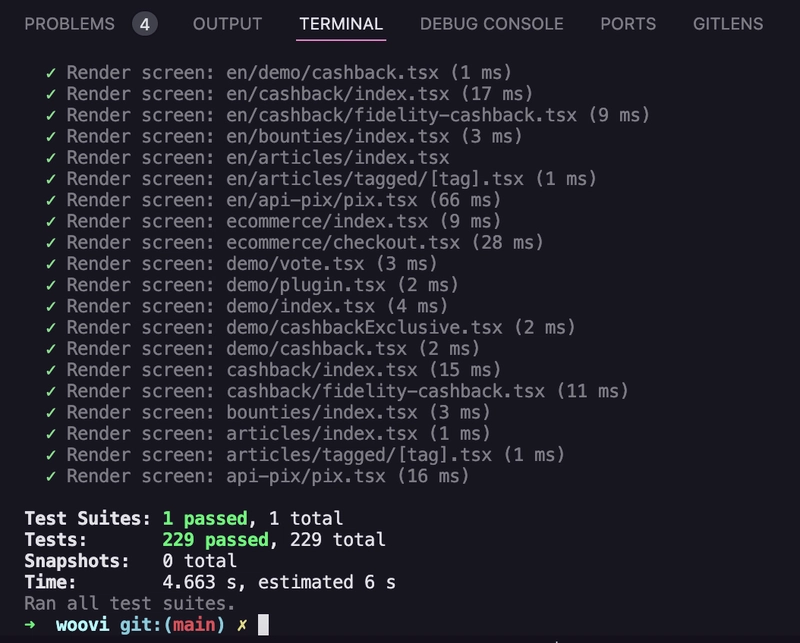Image resolution: width=800 pixels, height=643 pixels.
Task: Click the en/api-pix/pix.tsx (66 ms) line
Action: (273, 200)
